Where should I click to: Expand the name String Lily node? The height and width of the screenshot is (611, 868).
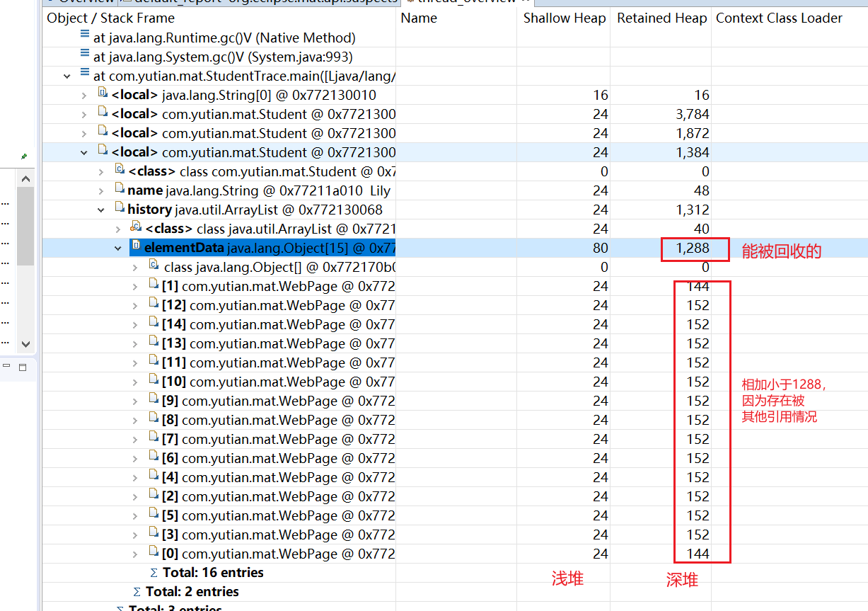pyautogui.click(x=100, y=190)
